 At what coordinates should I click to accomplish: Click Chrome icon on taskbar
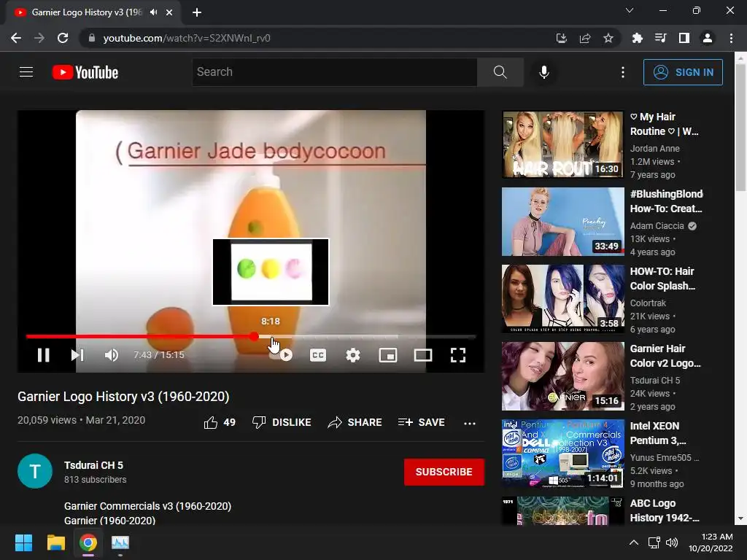click(x=88, y=542)
